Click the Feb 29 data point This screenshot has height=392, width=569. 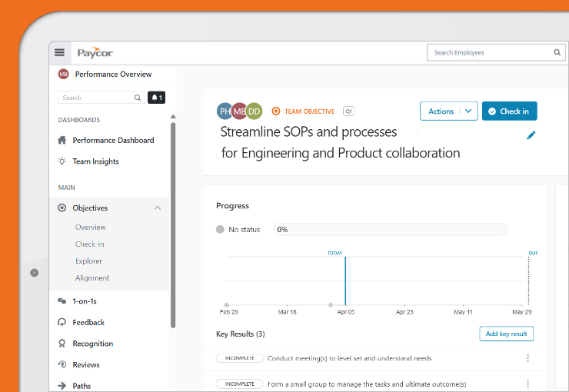point(226,305)
